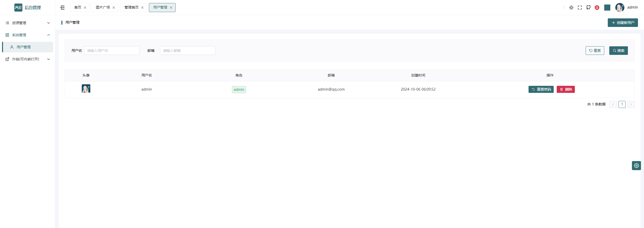Screen dimensions: 644x228
Task: Open the red Gitee icon
Action: [x=597, y=8]
